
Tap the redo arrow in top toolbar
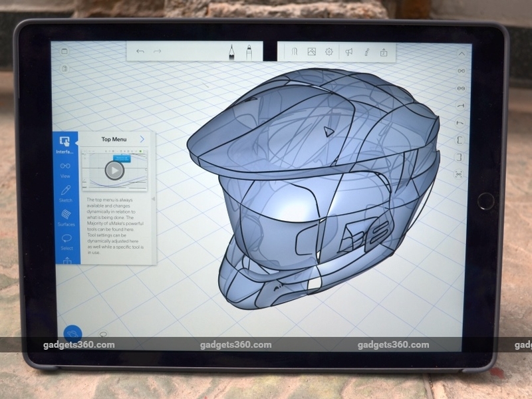point(158,51)
